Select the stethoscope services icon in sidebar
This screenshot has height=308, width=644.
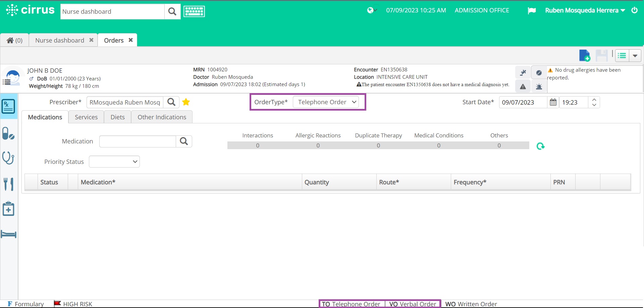pyautogui.click(x=8, y=158)
